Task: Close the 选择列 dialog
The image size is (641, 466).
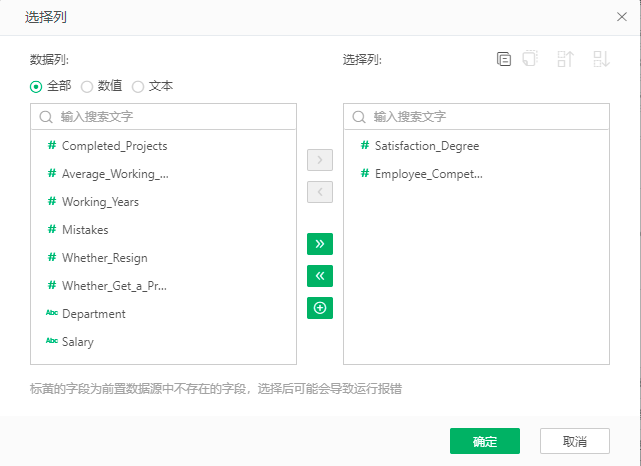Action: [621, 17]
